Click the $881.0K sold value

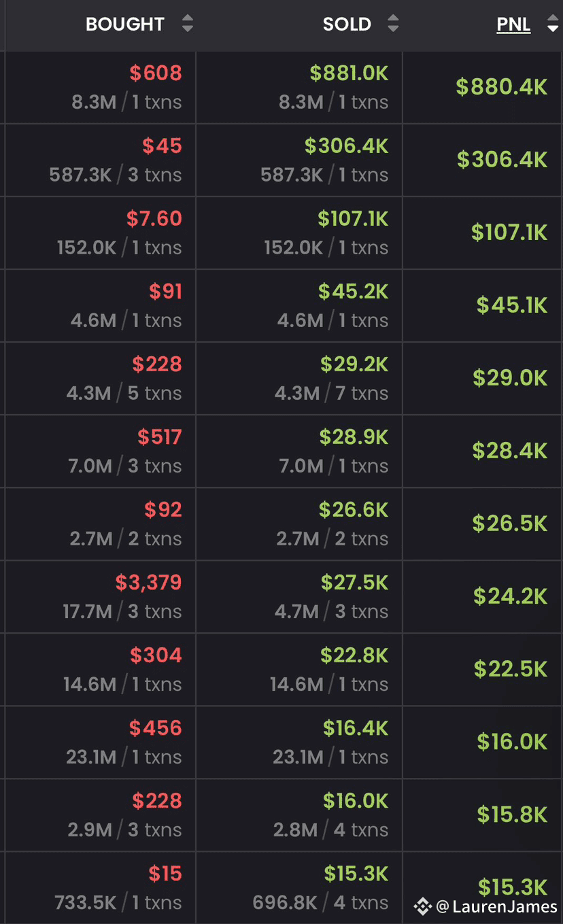(x=349, y=73)
